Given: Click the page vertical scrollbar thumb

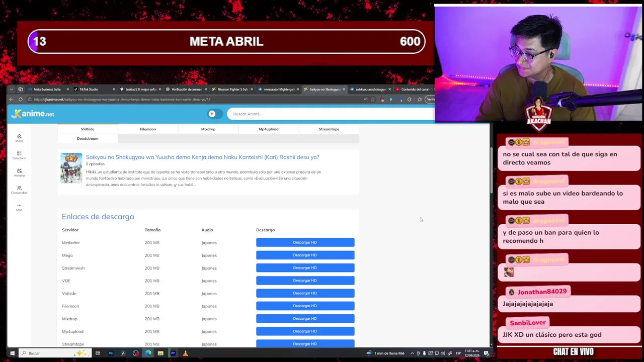Looking at the screenshot, I should [492, 169].
